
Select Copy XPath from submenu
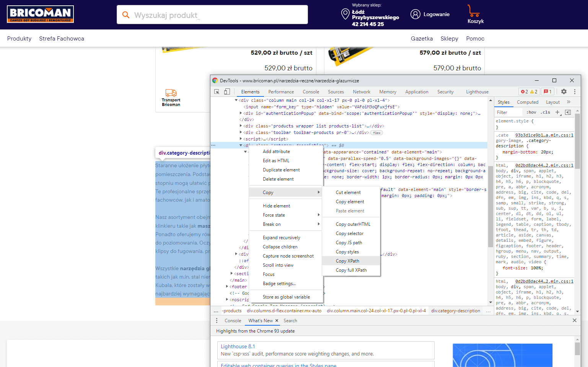[347, 261]
